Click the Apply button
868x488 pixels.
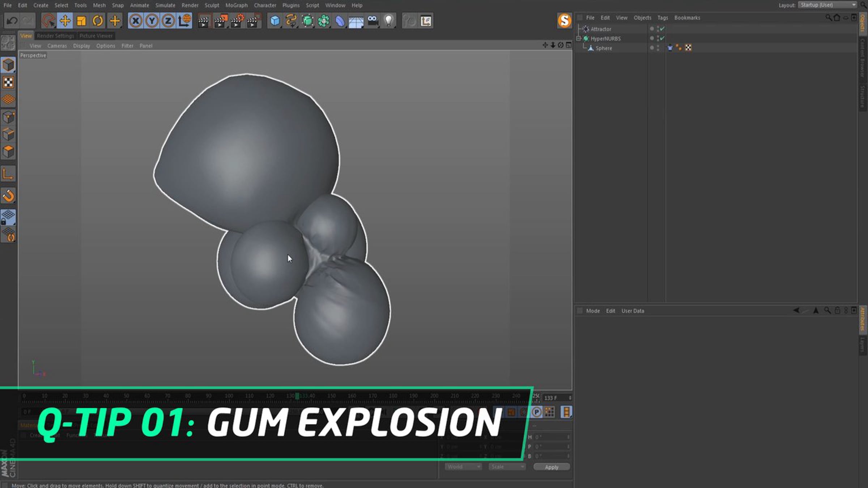pos(552,467)
